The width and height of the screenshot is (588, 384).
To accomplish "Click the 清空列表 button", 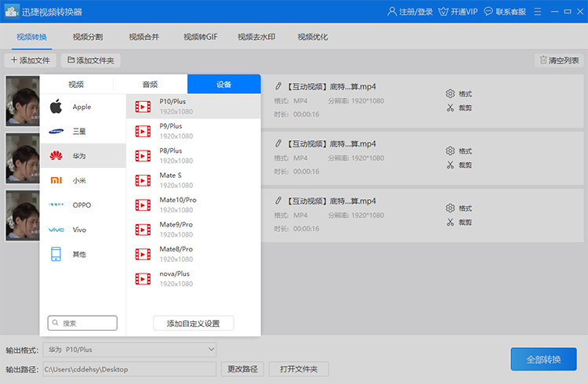I will pos(559,60).
